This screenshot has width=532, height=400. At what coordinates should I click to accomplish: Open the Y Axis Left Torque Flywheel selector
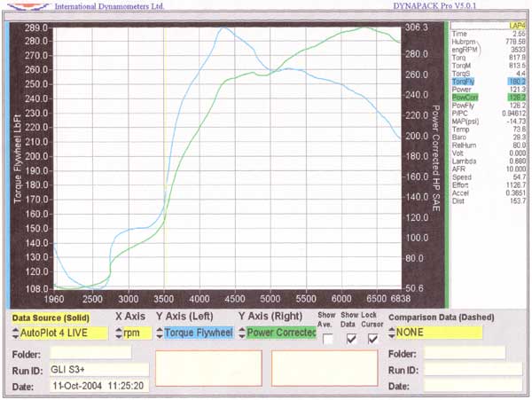click(x=199, y=333)
